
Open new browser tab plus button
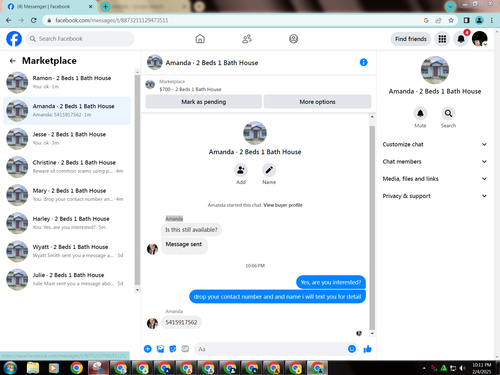(105, 6)
